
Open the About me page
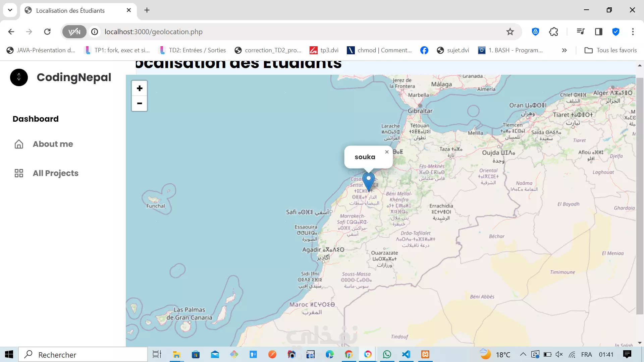53,144
